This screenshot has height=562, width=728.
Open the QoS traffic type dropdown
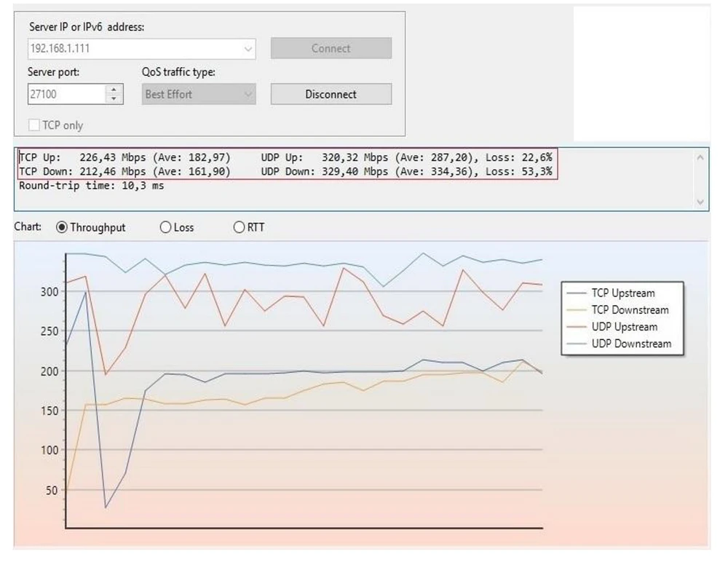[199, 94]
